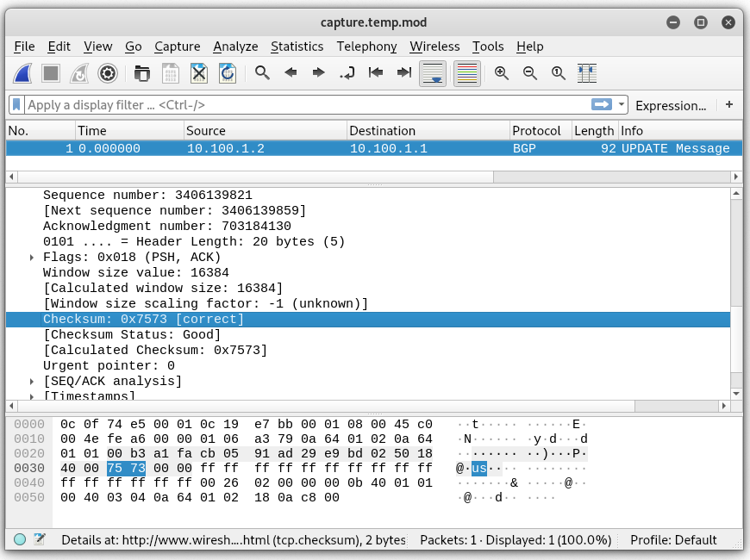The height and width of the screenshot is (560, 750).
Task: Toggle packet list colorization
Action: coord(466,73)
